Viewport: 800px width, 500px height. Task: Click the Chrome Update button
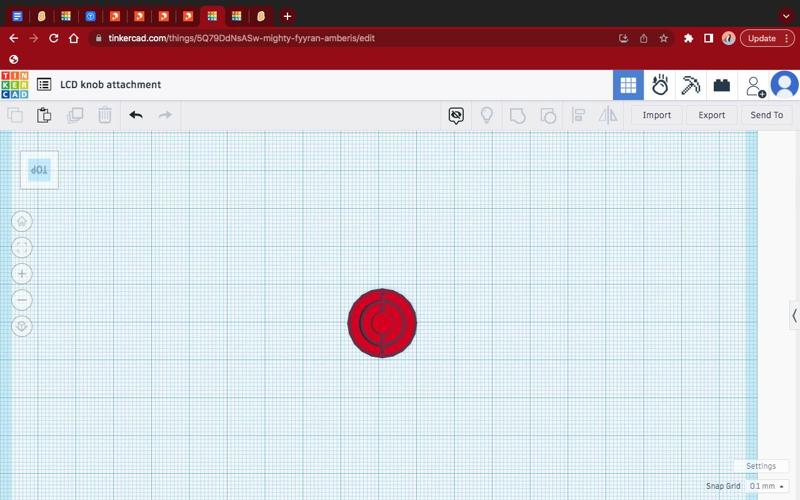767,38
